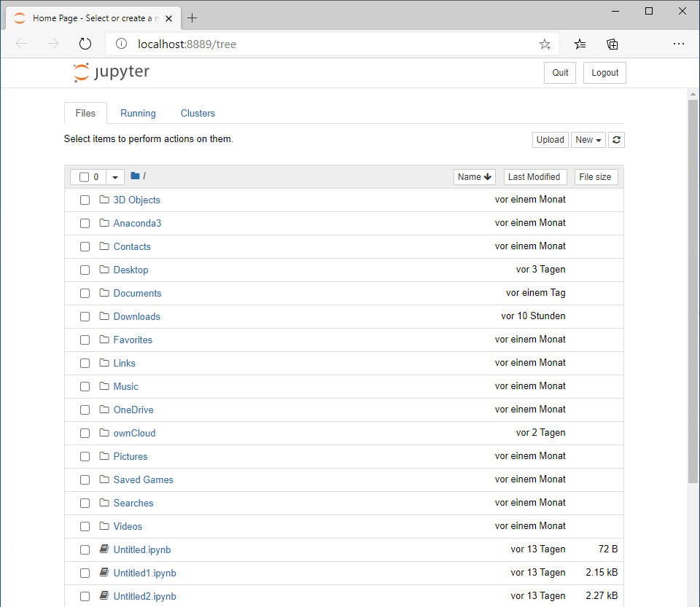Switch to the Clusters tab

point(198,113)
